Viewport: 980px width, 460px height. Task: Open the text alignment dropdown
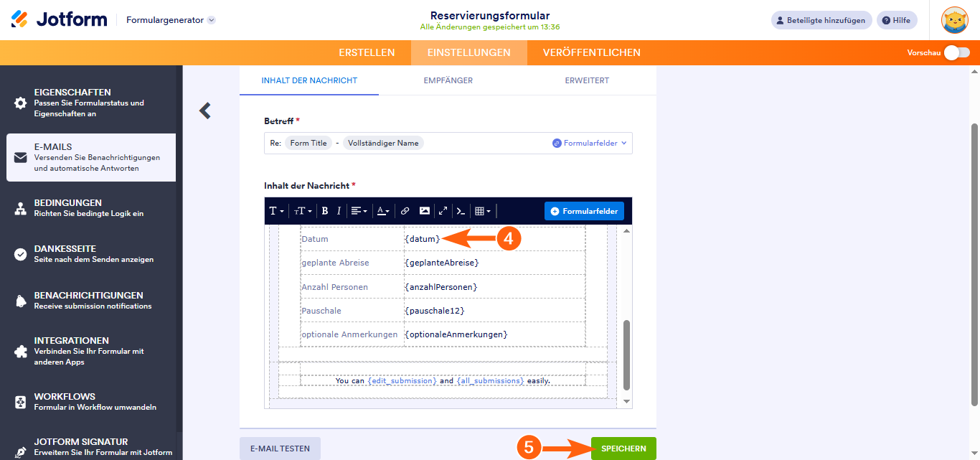pyautogui.click(x=359, y=211)
